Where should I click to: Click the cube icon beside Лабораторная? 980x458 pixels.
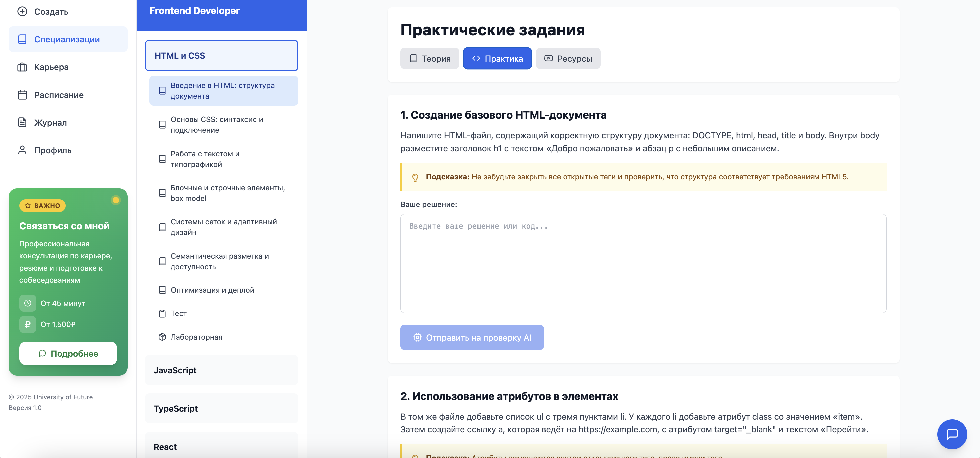coord(162,337)
